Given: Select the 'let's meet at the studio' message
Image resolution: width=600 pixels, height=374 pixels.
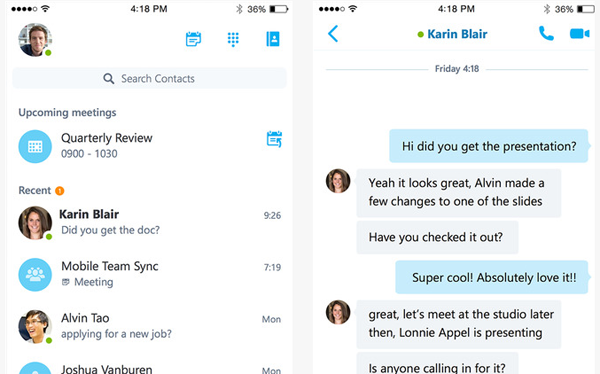Looking at the screenshot, I should tap(459, 324).
